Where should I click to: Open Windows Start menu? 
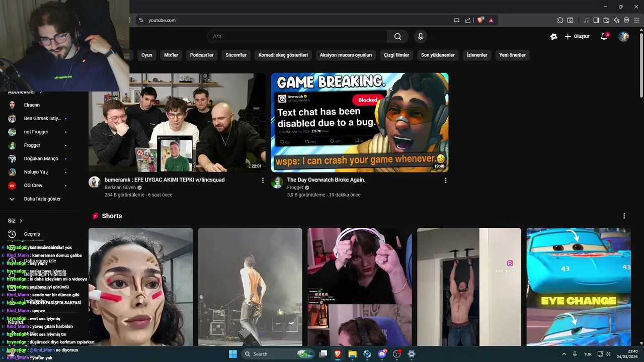[x=233, y=354]
